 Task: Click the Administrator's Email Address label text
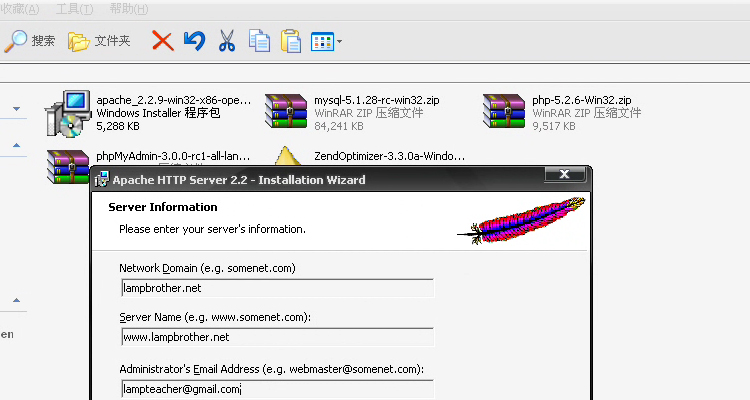(271, 369)
